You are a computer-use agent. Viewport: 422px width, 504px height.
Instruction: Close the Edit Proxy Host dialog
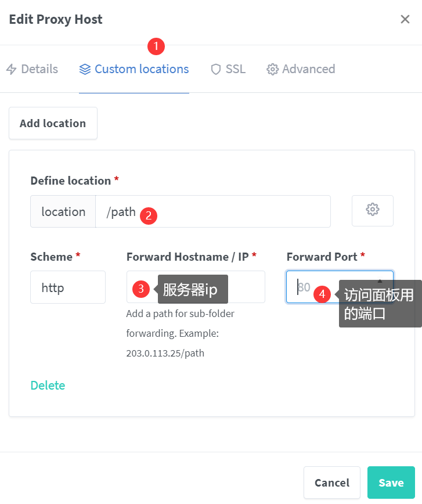coord(405,19)
